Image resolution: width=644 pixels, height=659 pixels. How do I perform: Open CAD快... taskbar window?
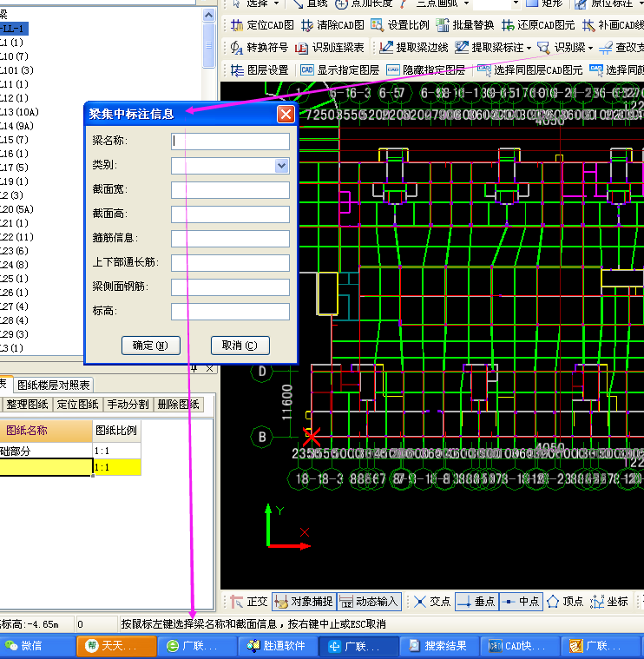[x=520, y=646]
